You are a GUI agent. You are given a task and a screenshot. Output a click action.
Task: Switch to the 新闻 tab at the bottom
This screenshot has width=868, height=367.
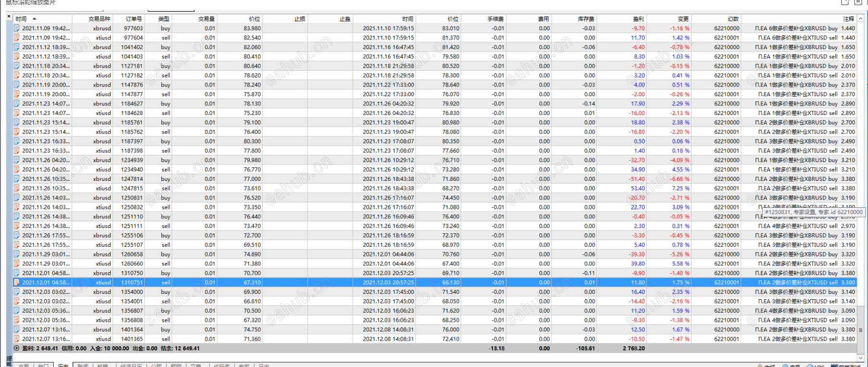(x=83, y=365)
